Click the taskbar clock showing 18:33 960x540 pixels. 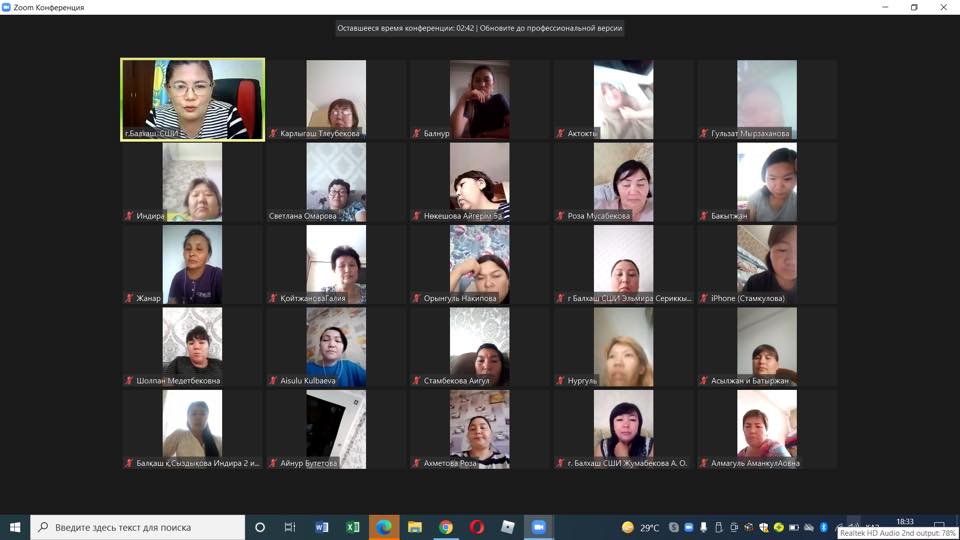(x=904, y=523)
